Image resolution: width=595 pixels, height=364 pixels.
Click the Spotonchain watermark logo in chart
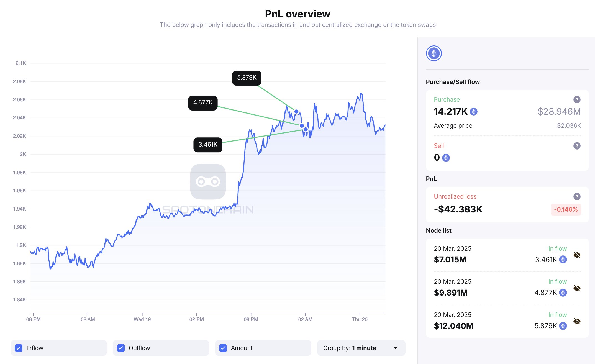(208, 182)
